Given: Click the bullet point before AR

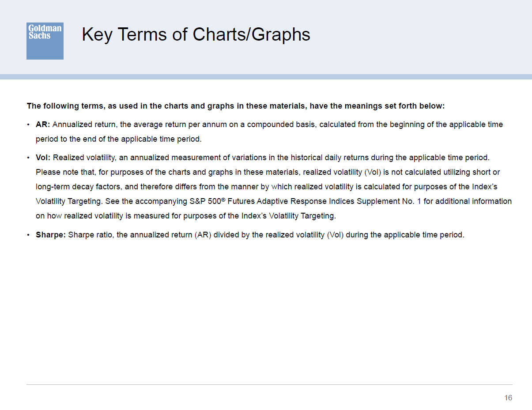Looking at the screenshot, I should [29, 124].
